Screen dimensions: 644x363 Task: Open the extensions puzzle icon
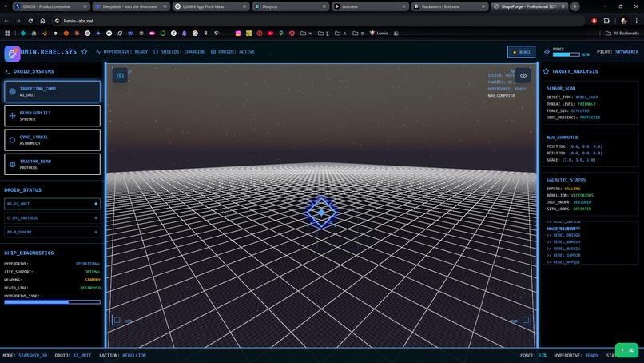606,21
